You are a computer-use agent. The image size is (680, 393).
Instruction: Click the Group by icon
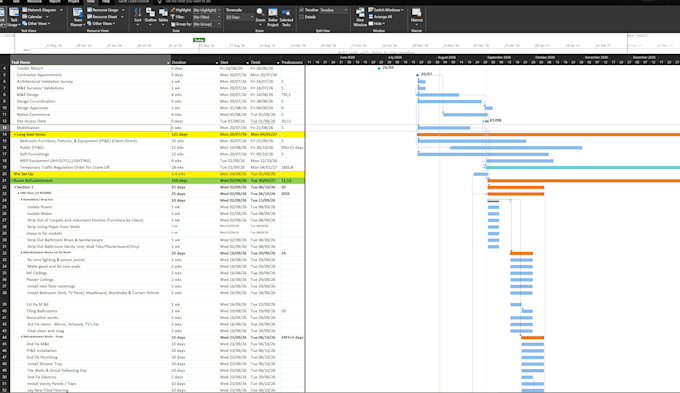173,23
